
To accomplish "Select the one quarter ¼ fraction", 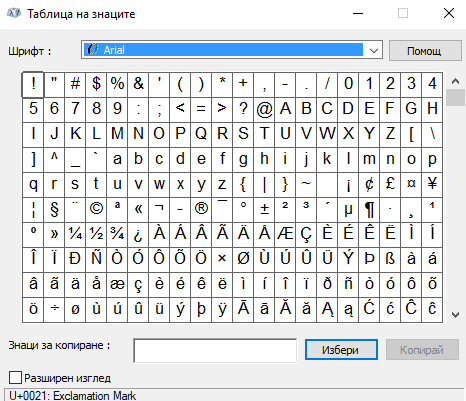I will coord(75,235).
